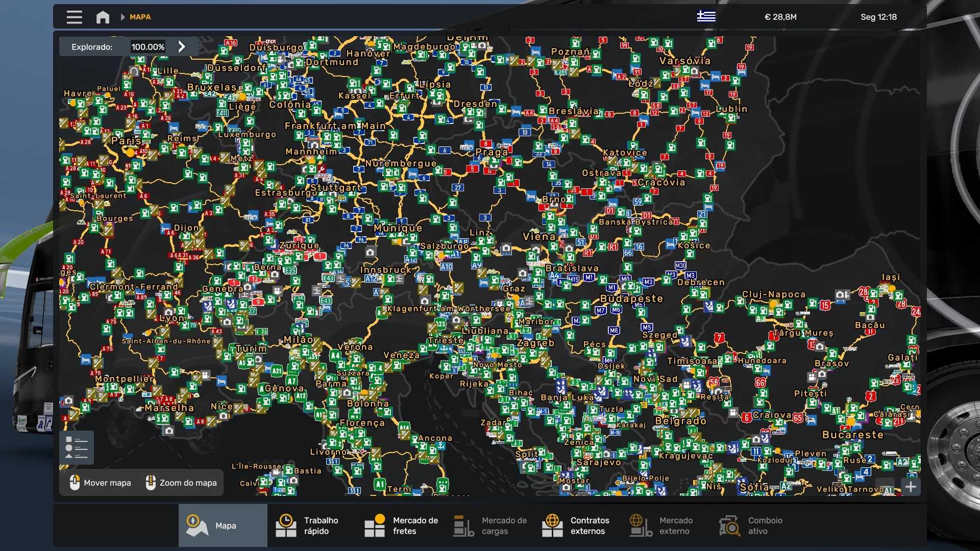Go to the home screen icon

click(x=103, y=17)
